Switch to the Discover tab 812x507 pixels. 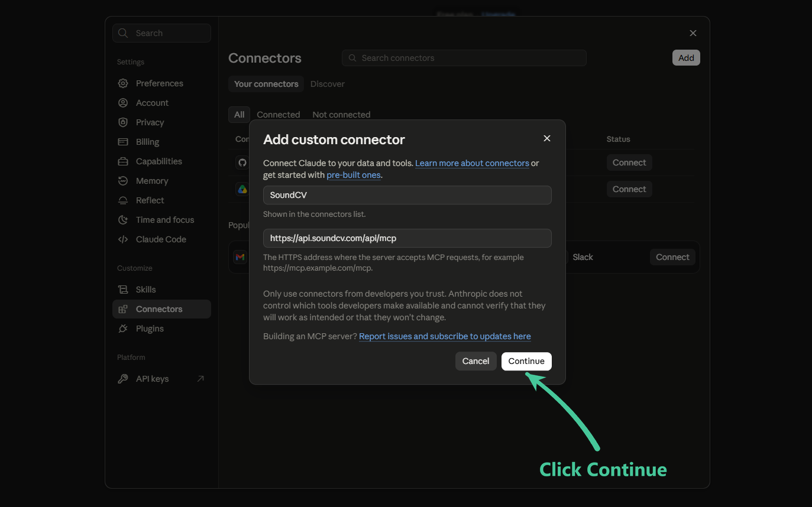[x=327, y=84]
